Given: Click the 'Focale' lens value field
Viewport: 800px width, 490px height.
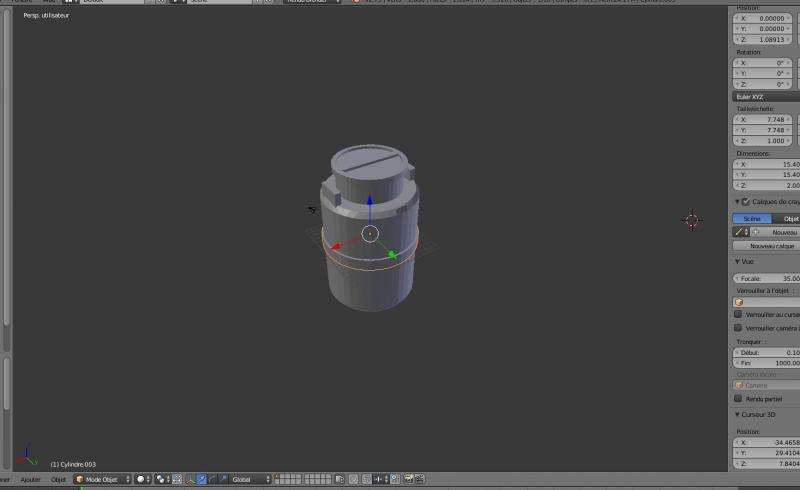Looking at the screenshot, I should pyautogui.click(x=766, y=278).
